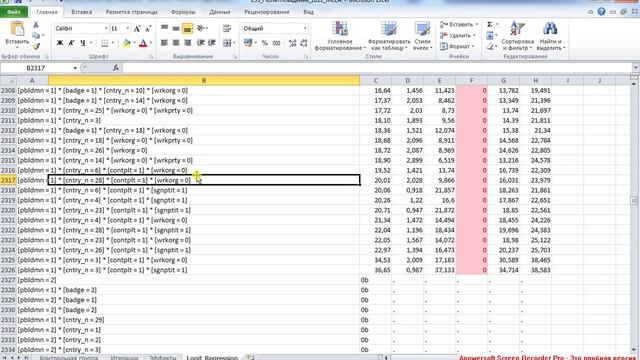Screen dimensions: 640x360
Task: Open Условное форматирование menu
Action: pos(340,36)
